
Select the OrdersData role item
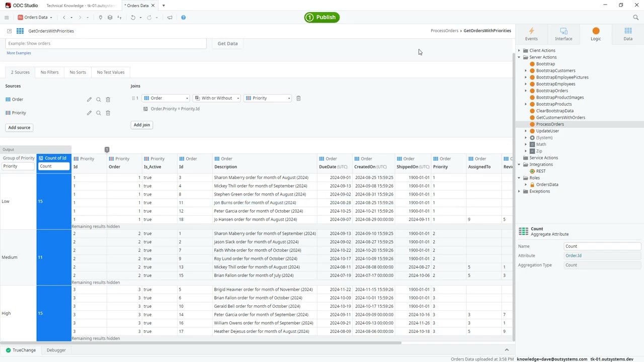tap(547, 185)
